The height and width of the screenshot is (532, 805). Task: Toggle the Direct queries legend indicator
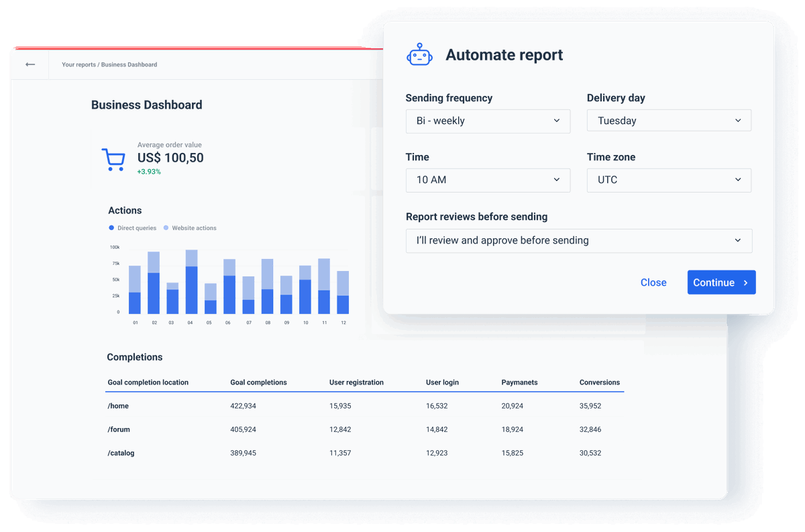click(x=111, y=228)
